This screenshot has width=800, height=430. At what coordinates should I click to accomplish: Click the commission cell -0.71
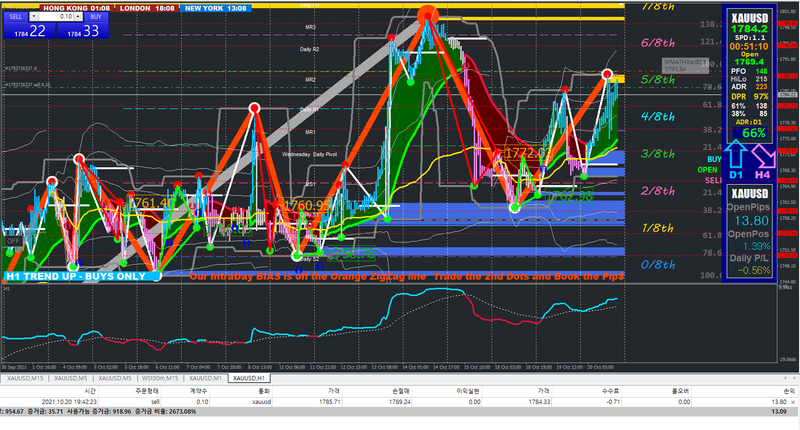coord(613,402)
